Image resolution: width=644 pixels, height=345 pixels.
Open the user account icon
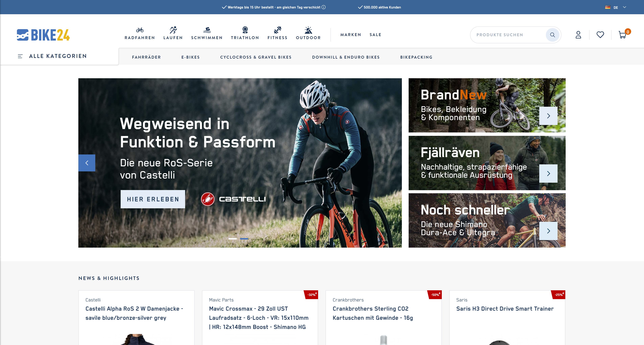[x=578, y=35]
